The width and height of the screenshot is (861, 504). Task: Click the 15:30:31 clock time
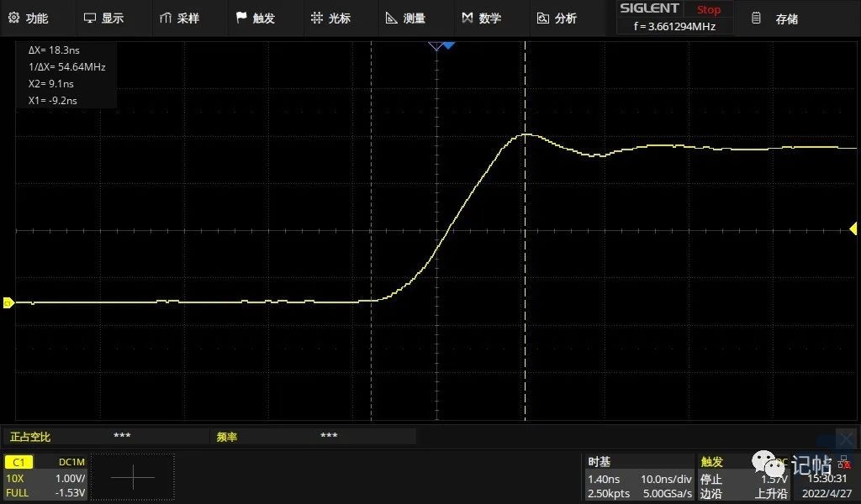(x=827, y=478)
